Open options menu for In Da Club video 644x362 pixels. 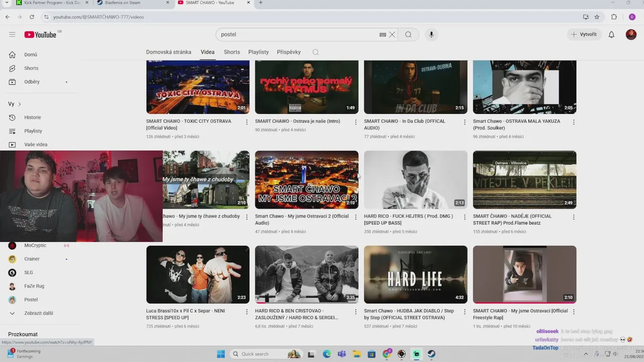pos(464,122)
